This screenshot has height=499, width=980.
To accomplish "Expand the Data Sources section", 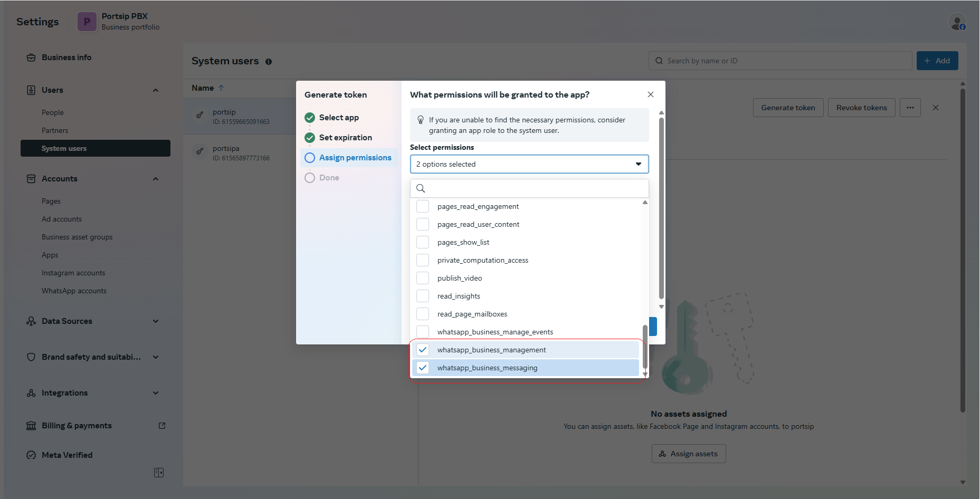I will pos(156,321).
